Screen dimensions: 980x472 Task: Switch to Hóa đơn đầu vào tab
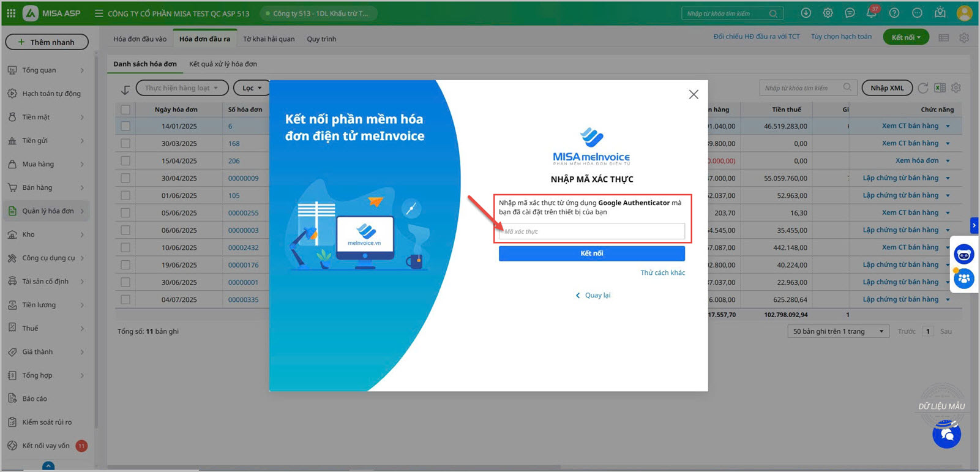pos(140,39)
